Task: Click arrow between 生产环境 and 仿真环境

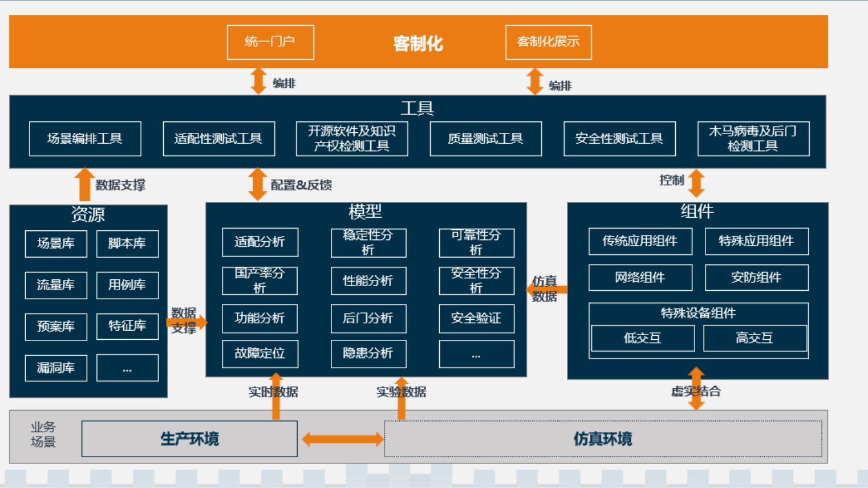Action: click(x=342, y=439)
